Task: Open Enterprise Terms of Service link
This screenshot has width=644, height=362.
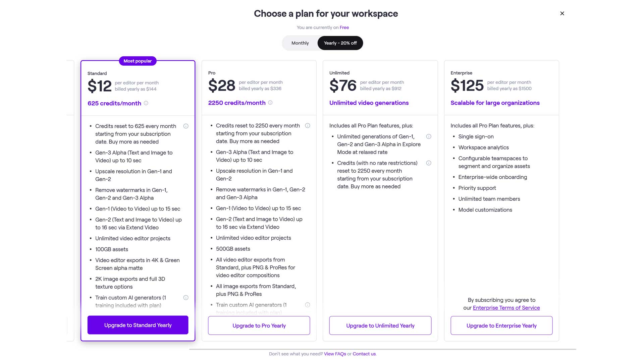Action: click(x=506, y=308)
